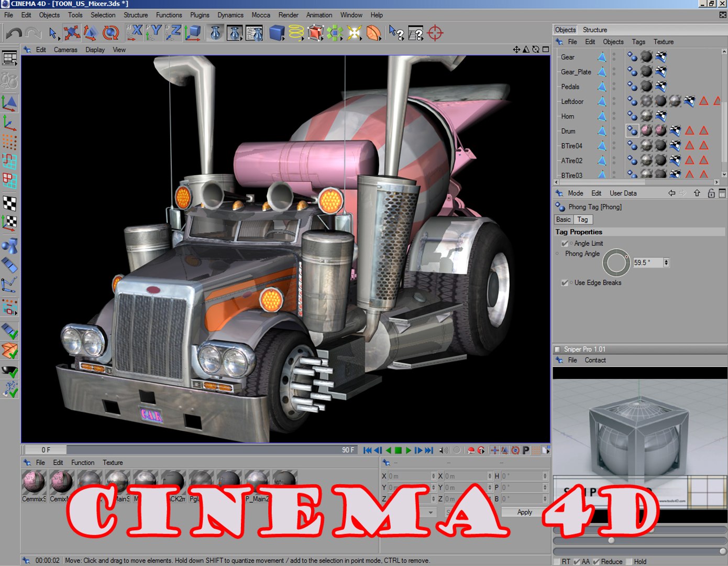
Task: Click the viewport toggle-view icon
Action: pos(546,49)
